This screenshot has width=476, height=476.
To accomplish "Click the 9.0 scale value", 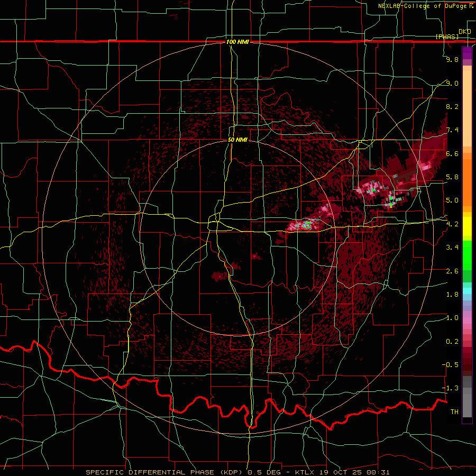I will pos(452,83).
